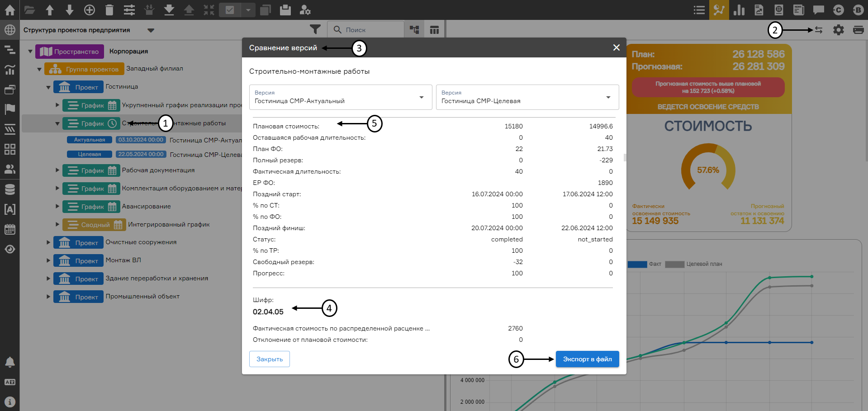Move item up with up-arrow icon
Screen dimensions: 868x411
coord(50,9)
